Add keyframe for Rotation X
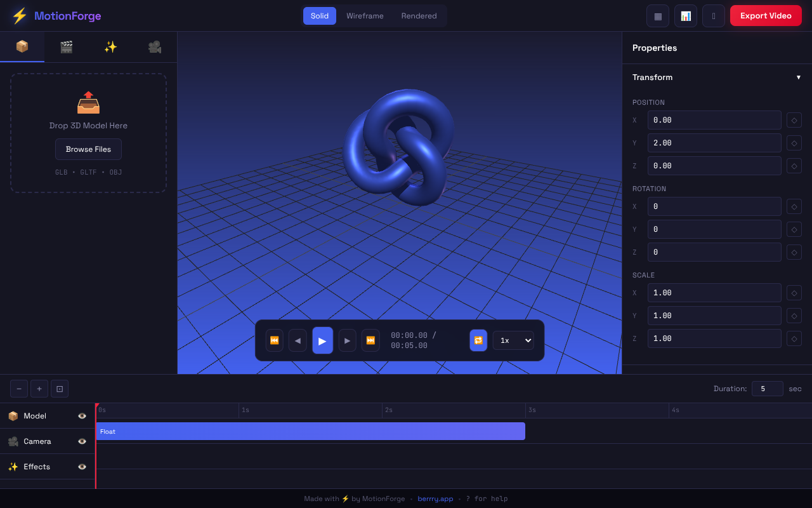Viewport: 812px width, 508px height. 794,206
